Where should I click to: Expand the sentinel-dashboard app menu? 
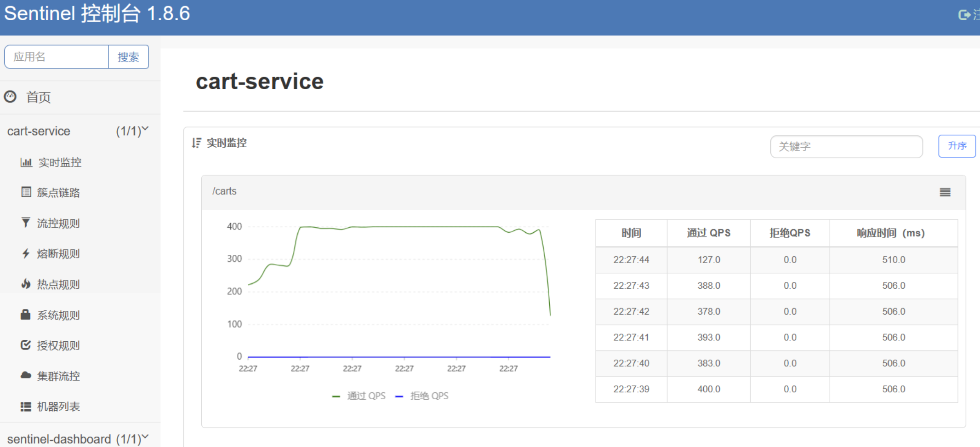pos(145,437)
